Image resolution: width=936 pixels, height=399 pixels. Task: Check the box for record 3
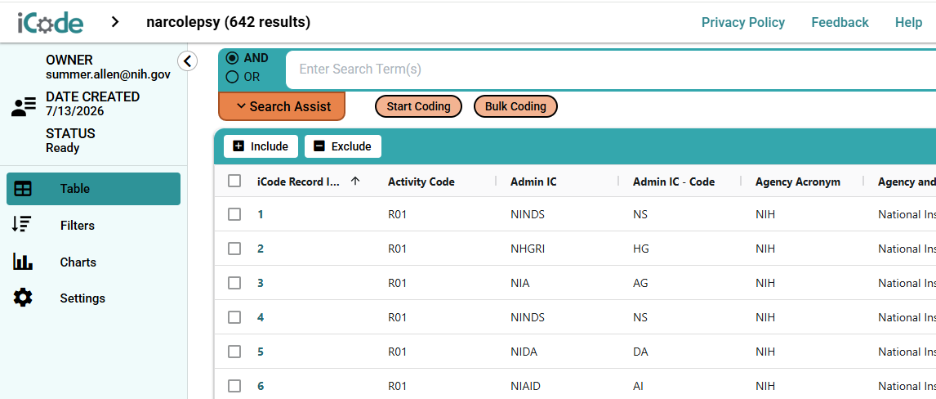click(235, 283)
